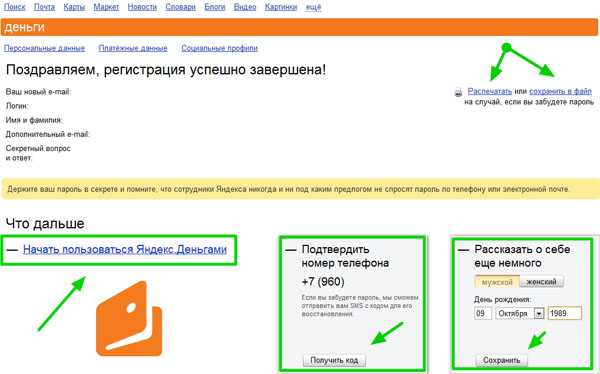
Task: Open Словари in top navigation
Action: pyautogui.click(x=181, y=7)
